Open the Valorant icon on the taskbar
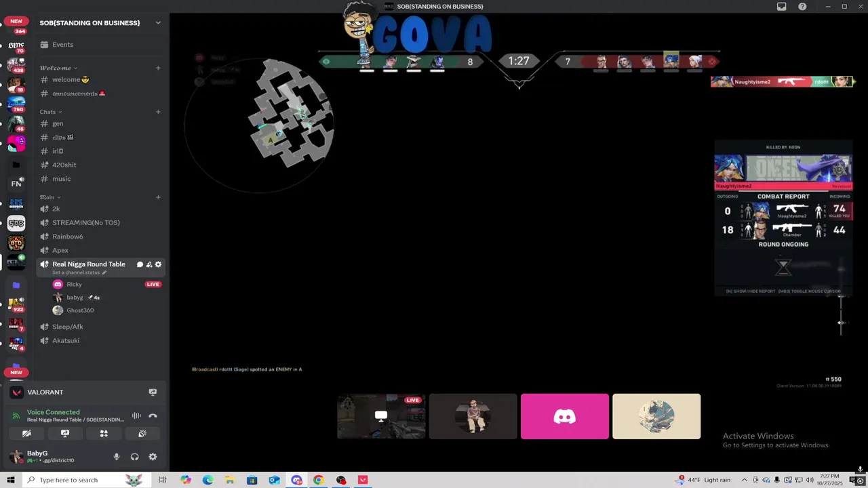Viewport: 868px width, 488px height. point(363,480)
